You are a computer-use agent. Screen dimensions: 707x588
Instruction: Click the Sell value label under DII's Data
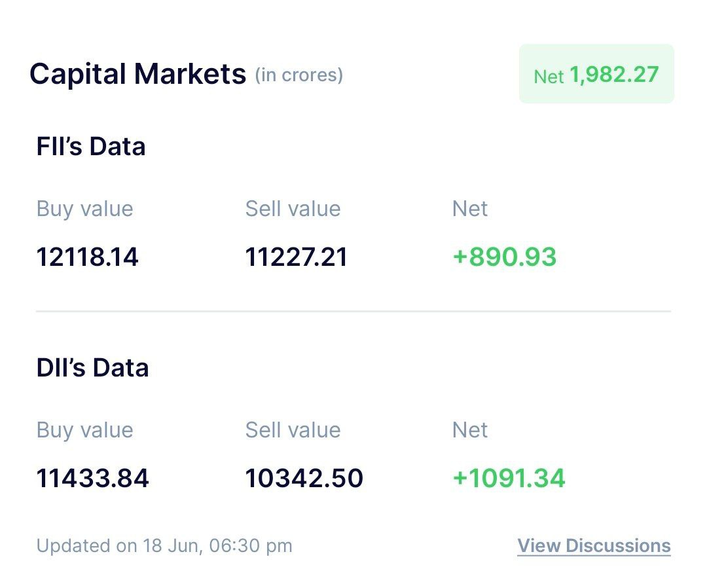tap(293, 430)
